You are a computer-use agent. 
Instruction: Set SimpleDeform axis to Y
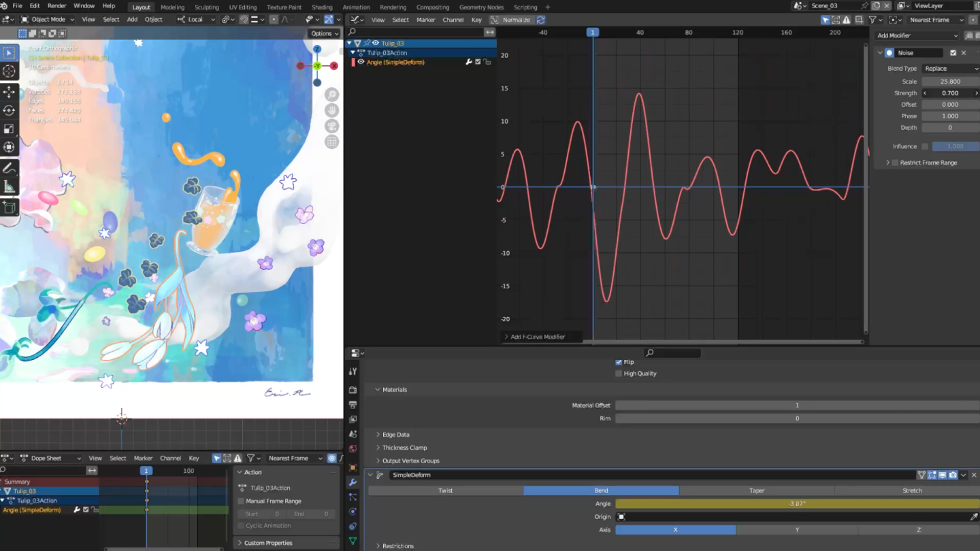pyautogui.click(x=797, y=530)
